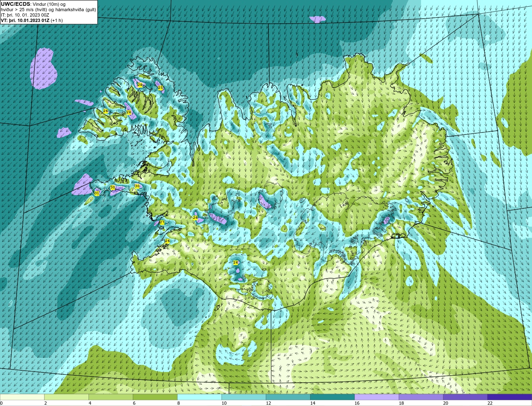Click the 14–16 m/s dark teal legend swatch
The image size is (532, 406).
[x=332, y=397]
